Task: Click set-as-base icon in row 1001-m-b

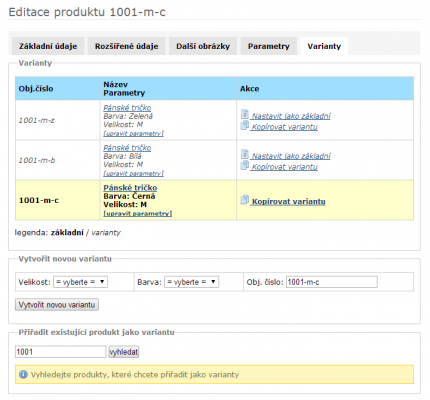Action: point(245,154)
